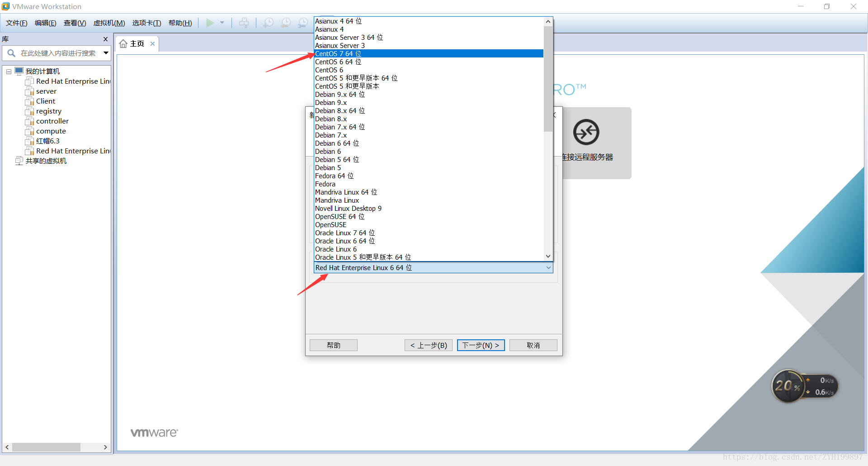This screenshot has width=868, height=466.
Task: Click the take snapshot toolbar icon
Action: pyautogui.click(x=269, y=23)
